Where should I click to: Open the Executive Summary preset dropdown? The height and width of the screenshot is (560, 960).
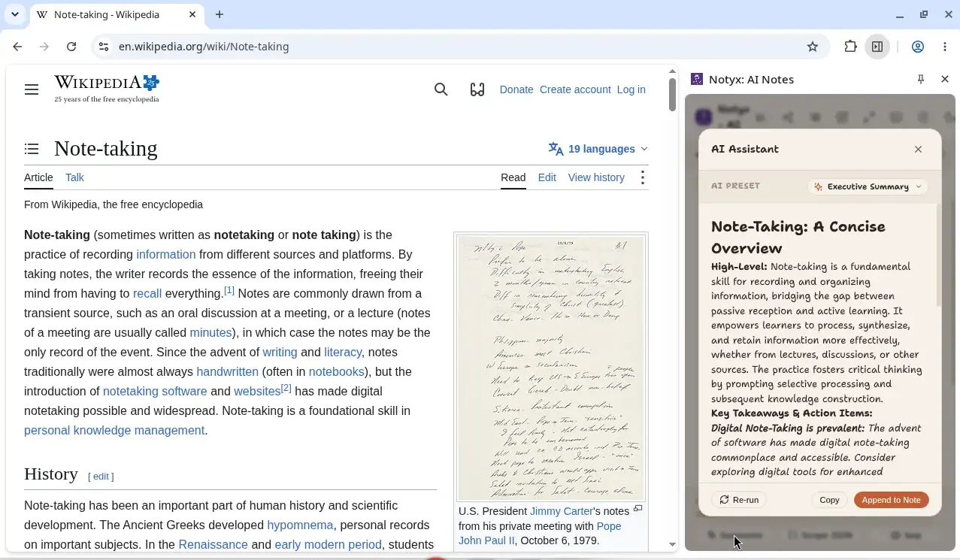pyautogui.click(x=868, y=186)
